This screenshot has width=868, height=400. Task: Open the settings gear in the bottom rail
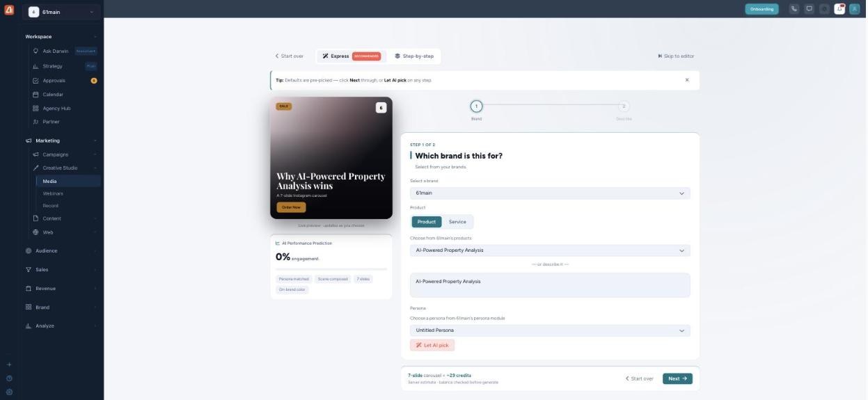(9, 392)
